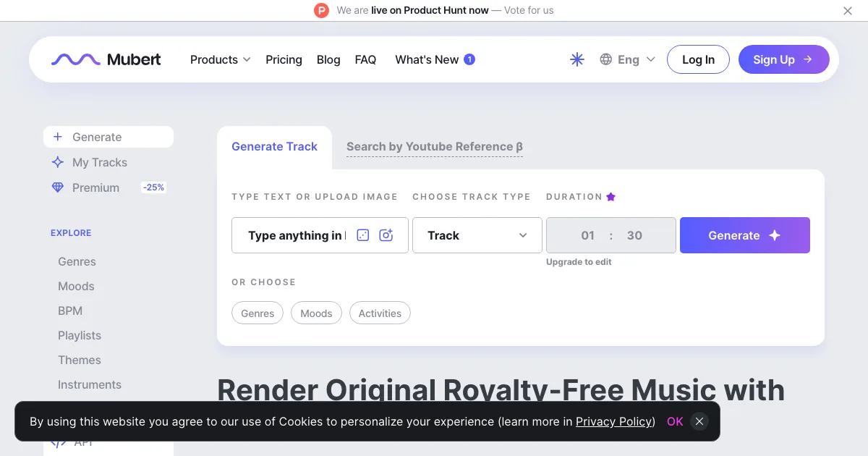Open the Track type dropdown
The image size is (868, 456).
[x=477, y=235]
